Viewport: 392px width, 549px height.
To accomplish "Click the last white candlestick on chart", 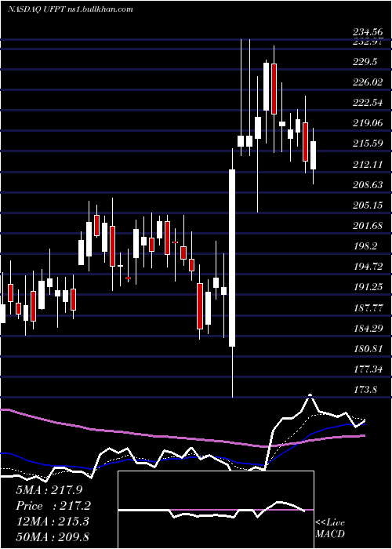I will tap(313, 155).
